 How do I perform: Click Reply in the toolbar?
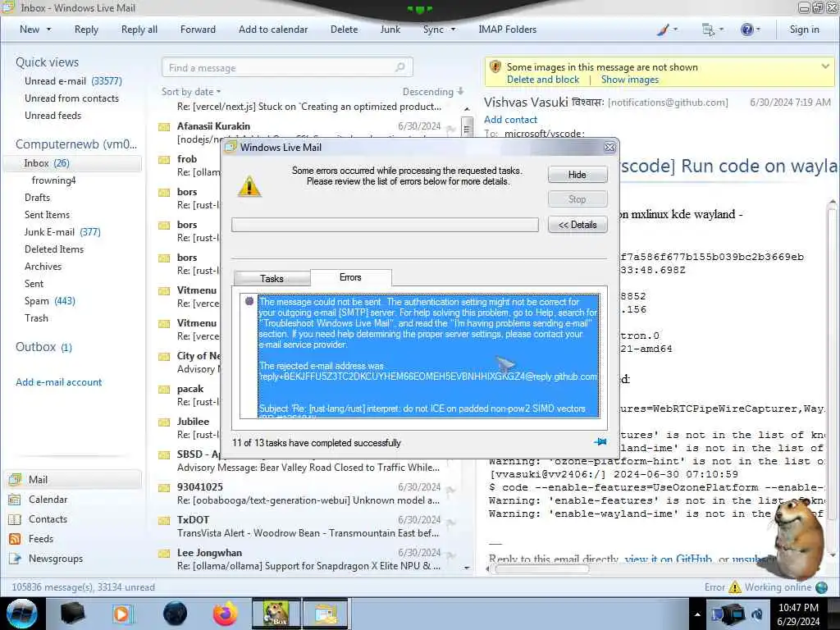point(86,30)
